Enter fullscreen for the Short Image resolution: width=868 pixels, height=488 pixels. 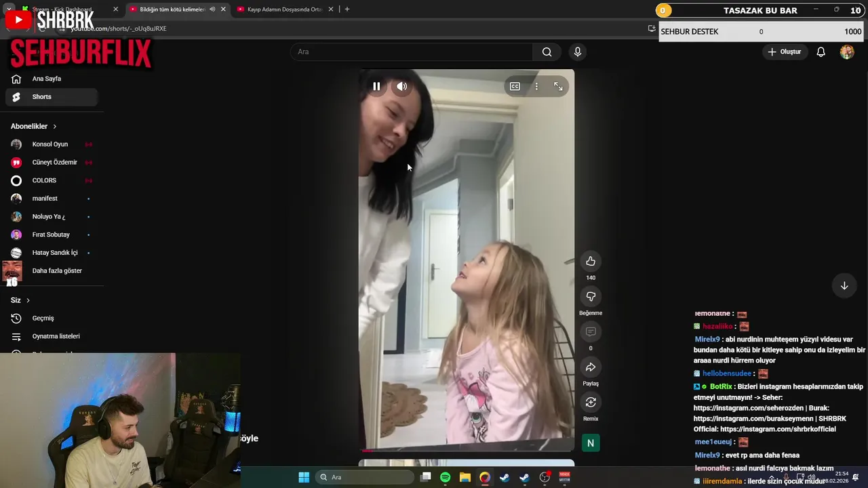(558, 86)
